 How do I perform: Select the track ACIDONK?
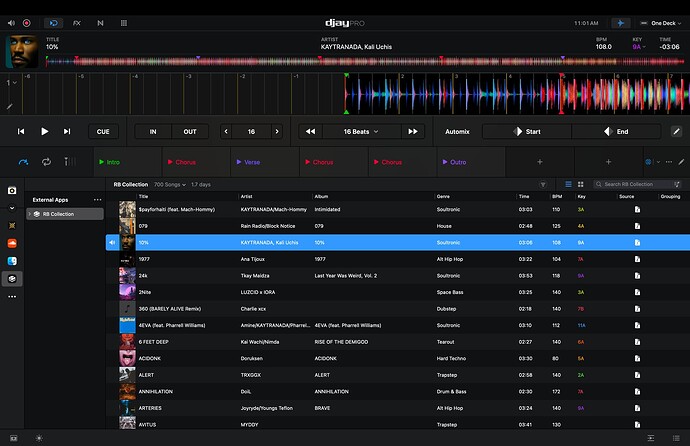click(x=398, y=358)
